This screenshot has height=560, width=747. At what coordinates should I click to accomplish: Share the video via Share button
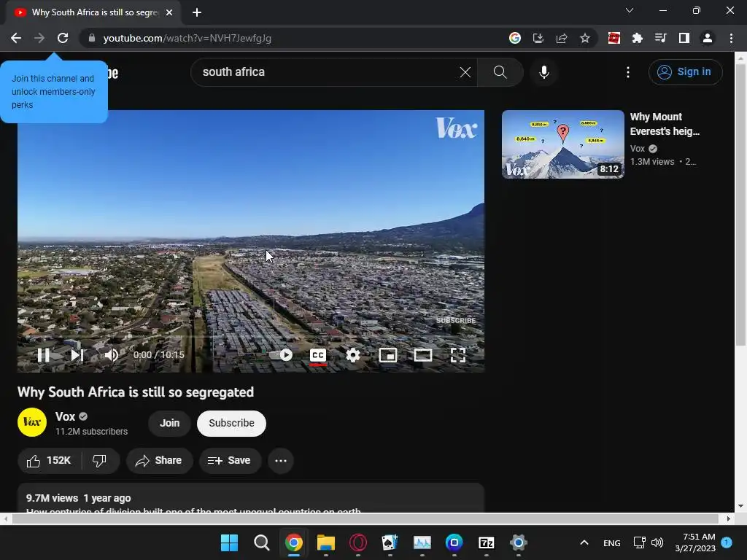point(159,461)
